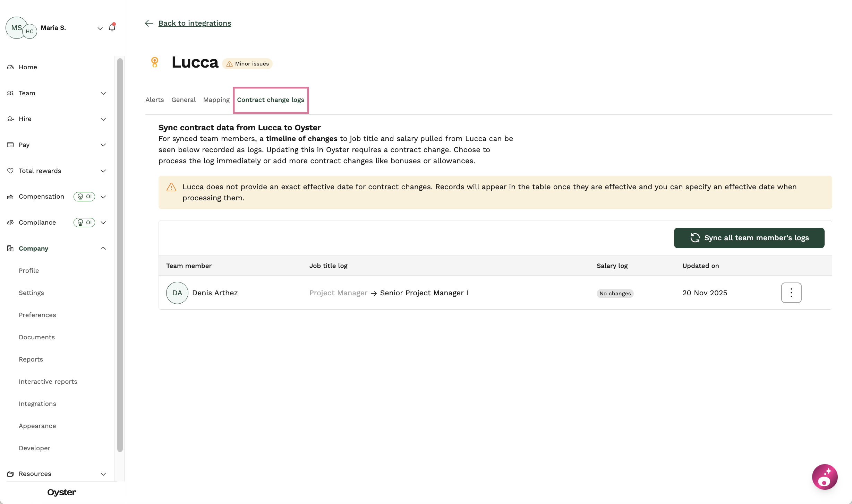852x504 pixels.
Task: Click the HC company avatar badge
Action: [30, 32]
